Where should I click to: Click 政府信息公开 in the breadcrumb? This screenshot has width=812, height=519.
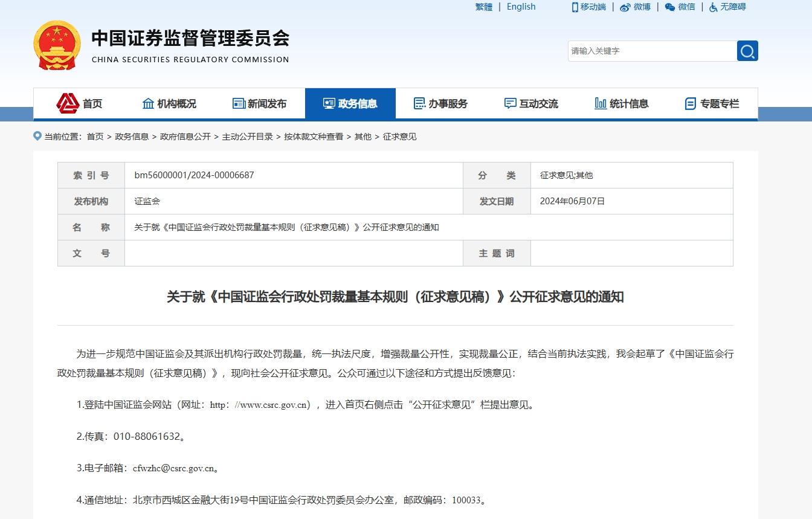coord(185,137)
